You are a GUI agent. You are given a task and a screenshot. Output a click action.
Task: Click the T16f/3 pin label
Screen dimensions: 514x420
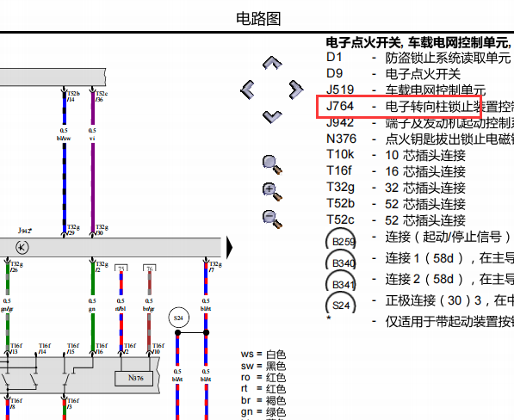[x=73, y=404]
